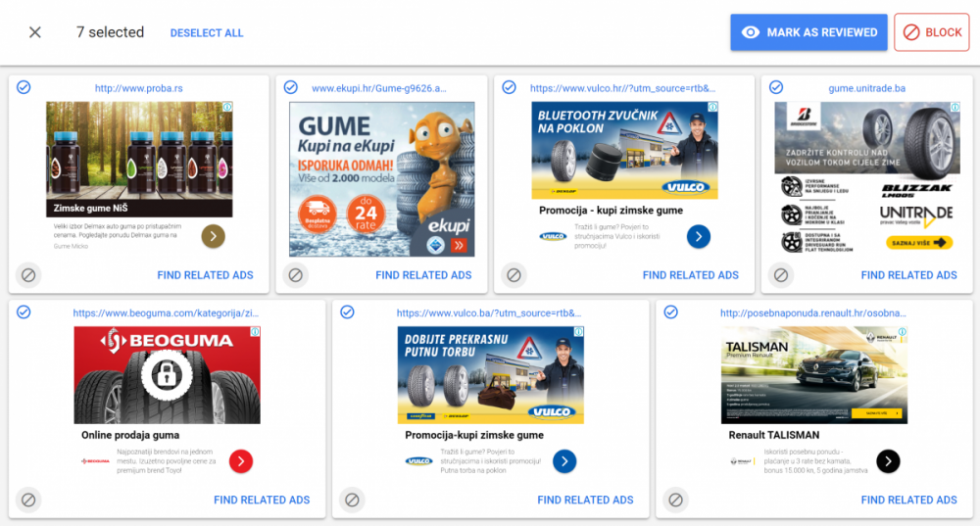Click the Talisman car banner image
Image resolution: width=980 pixels, height=526 pixels.
pyautogui.click(x=814, y=375)
